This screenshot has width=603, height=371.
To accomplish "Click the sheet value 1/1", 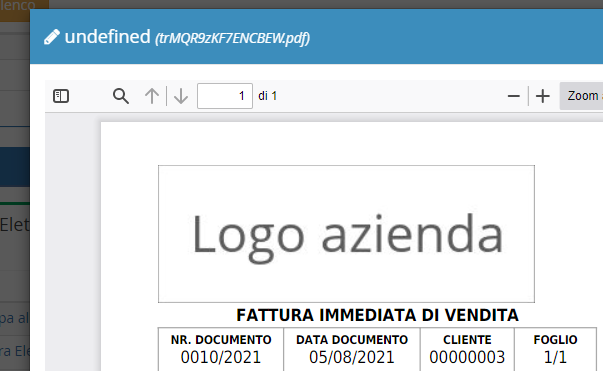I will 555,357.
